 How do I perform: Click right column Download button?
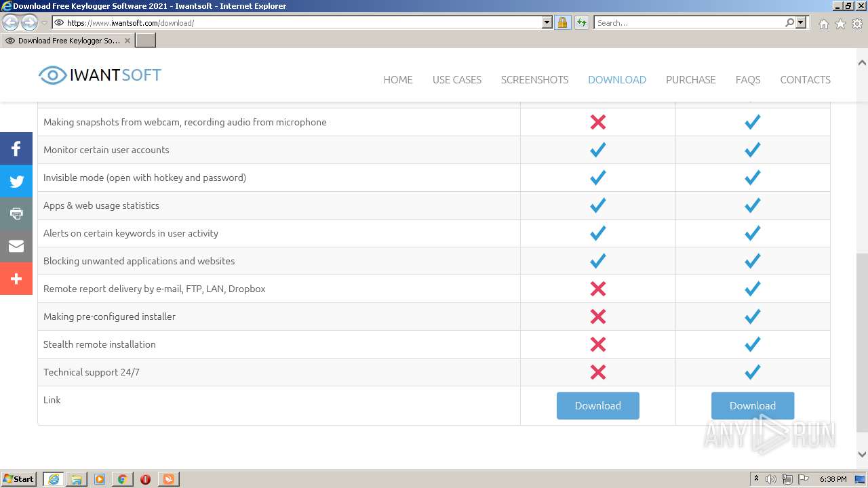(753, 405)
